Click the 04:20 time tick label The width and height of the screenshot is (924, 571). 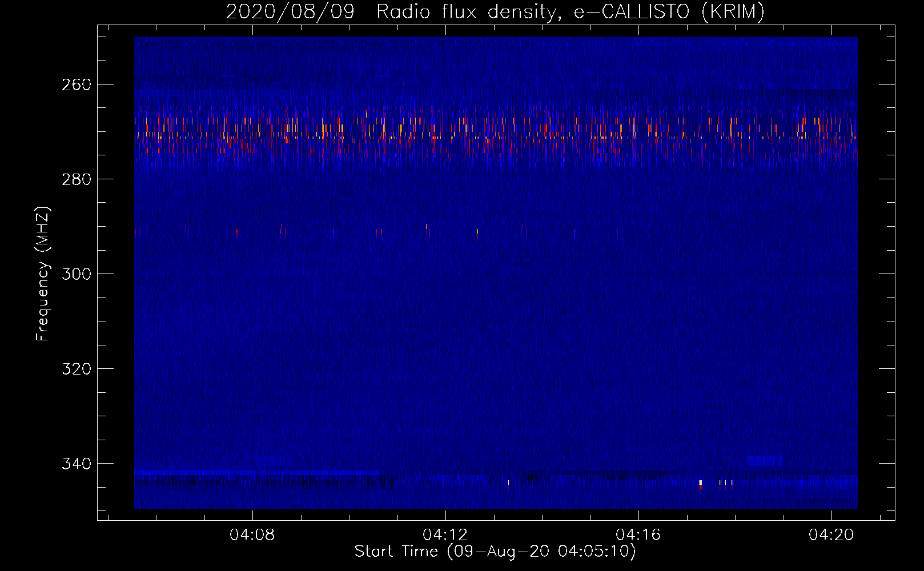[x=831, y=534]
